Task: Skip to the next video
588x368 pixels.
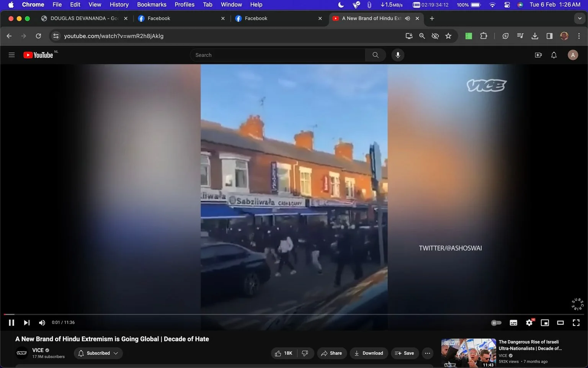Action: coord(27,323)
